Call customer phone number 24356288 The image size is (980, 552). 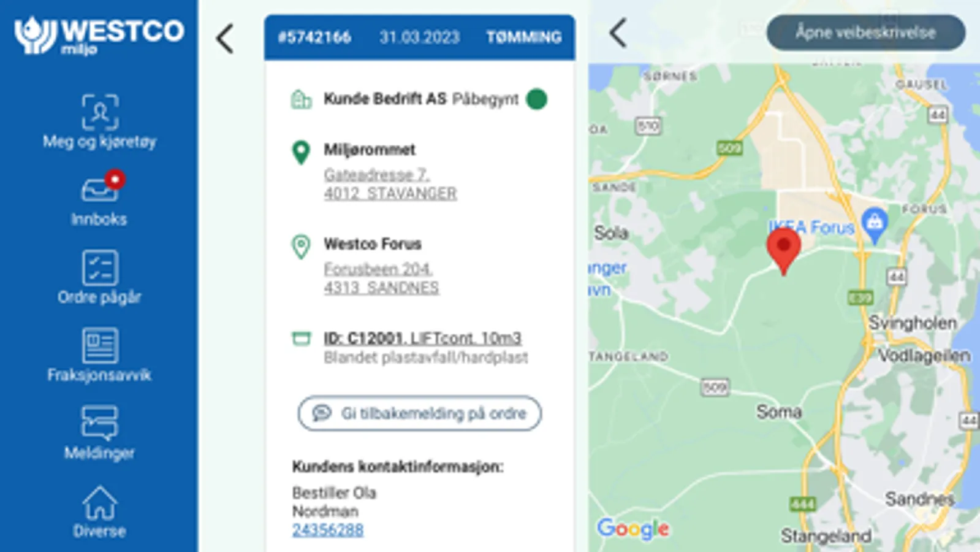click(x=328, y=530)
